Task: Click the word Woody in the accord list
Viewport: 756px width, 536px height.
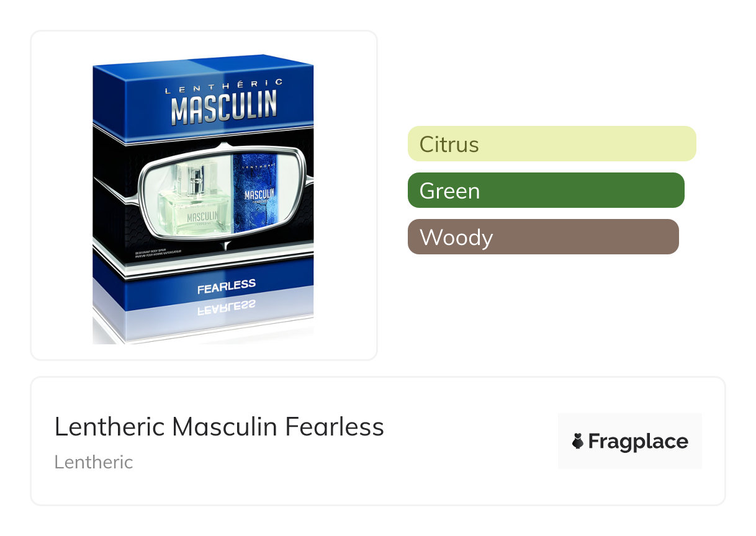Action: [456, 237]
